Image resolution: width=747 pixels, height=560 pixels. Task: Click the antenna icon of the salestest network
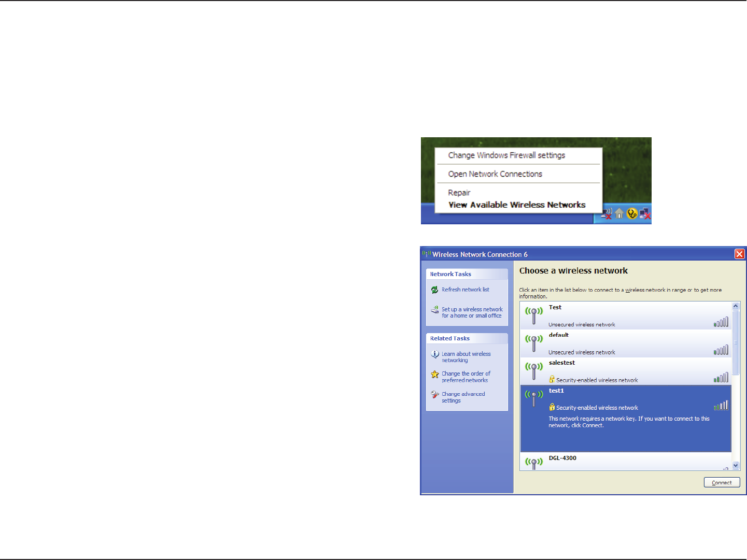[534, 371]
